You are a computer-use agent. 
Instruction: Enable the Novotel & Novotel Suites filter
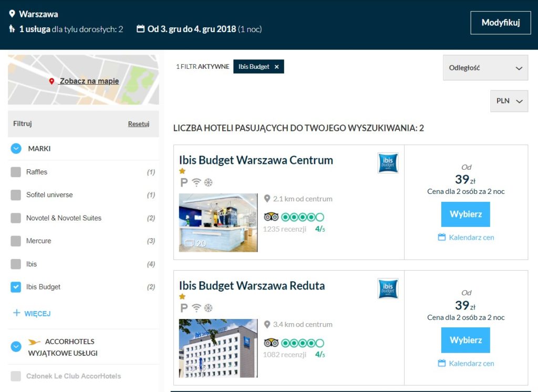coord(16,218)
